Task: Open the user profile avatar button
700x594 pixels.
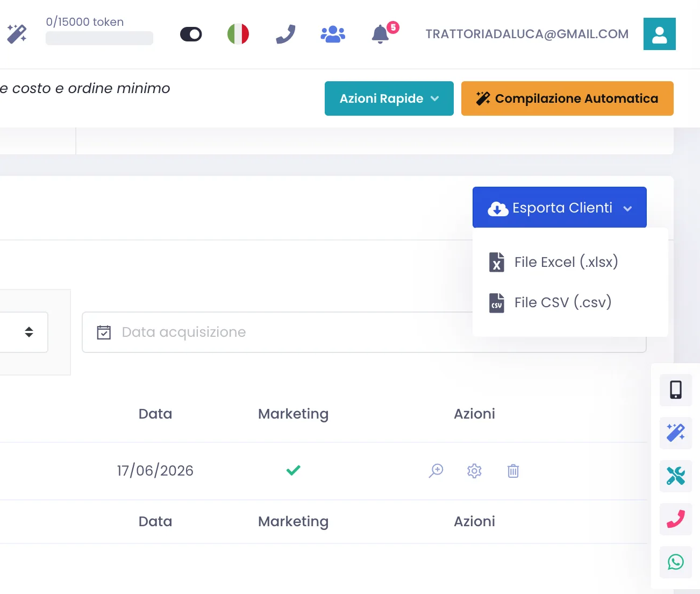Action: [659, 34]
